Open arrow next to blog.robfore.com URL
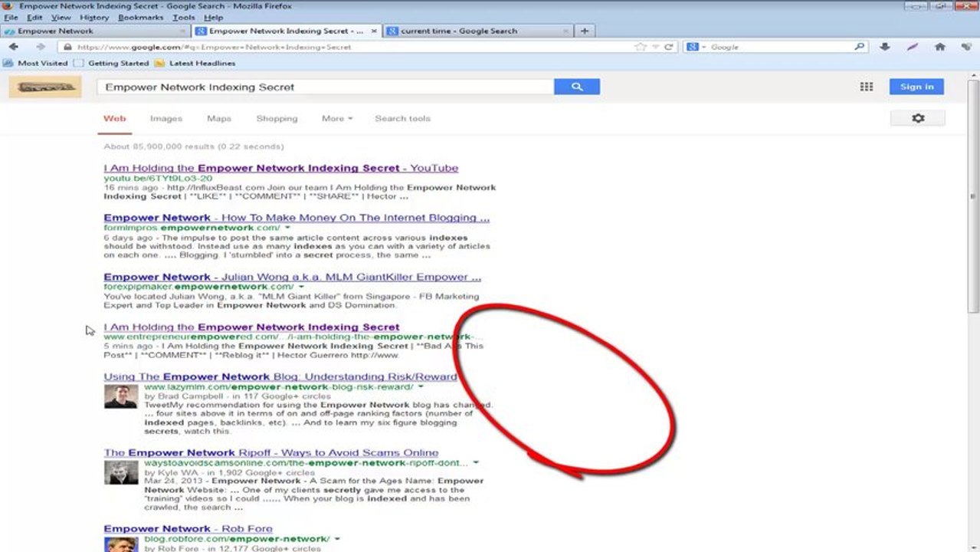Image resolution: width=980 pixels, height=552 pixels. [x=337, y=539]
